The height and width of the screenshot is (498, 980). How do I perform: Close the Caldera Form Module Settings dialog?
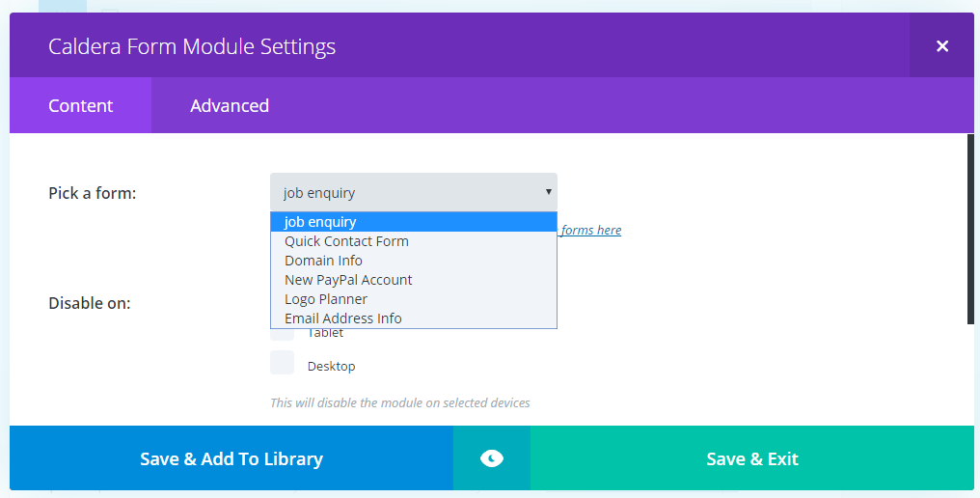tap(941, 45)
